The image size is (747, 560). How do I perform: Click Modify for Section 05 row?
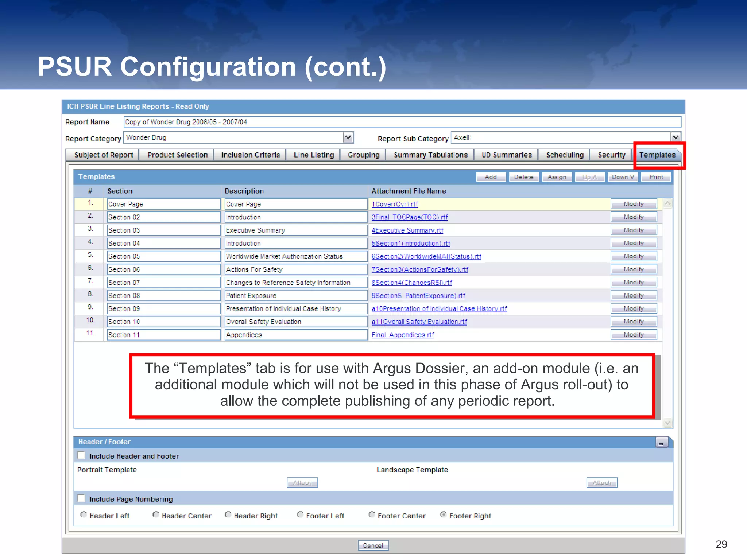pos(634,256)
